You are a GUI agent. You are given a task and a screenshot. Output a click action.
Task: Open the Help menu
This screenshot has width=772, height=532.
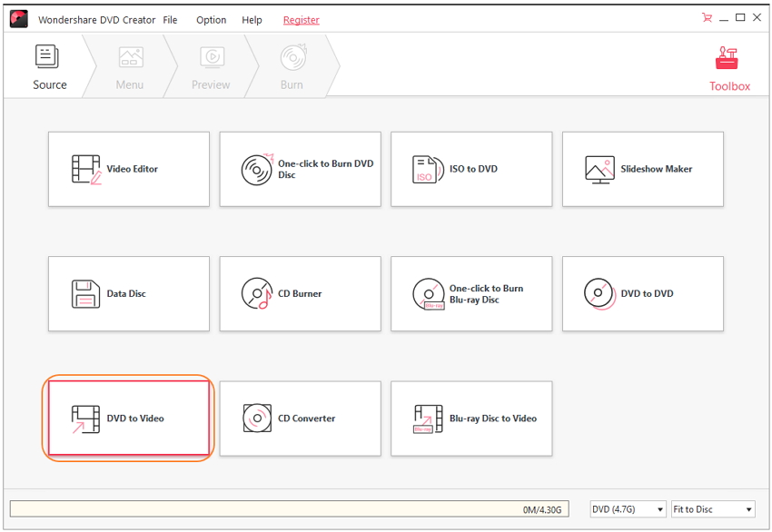pyautogui.click(x=252, y=20)
